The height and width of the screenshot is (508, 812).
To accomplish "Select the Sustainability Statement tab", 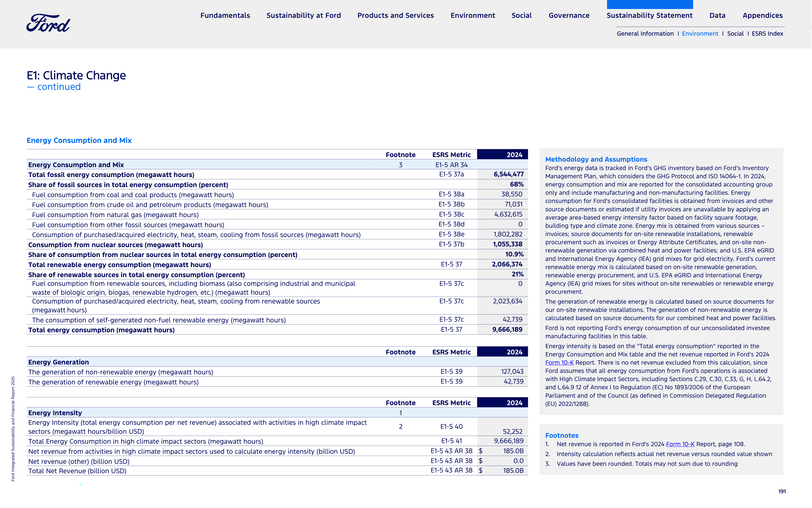I will 650,15.
